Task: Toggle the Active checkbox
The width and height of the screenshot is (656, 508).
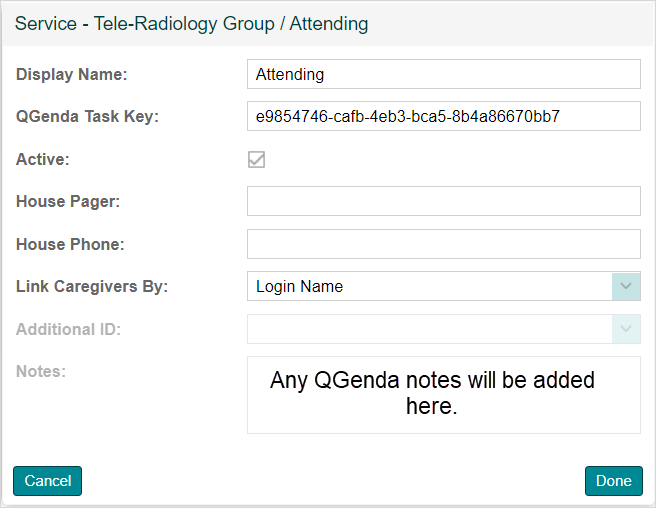Action: [x=257, y=159]
